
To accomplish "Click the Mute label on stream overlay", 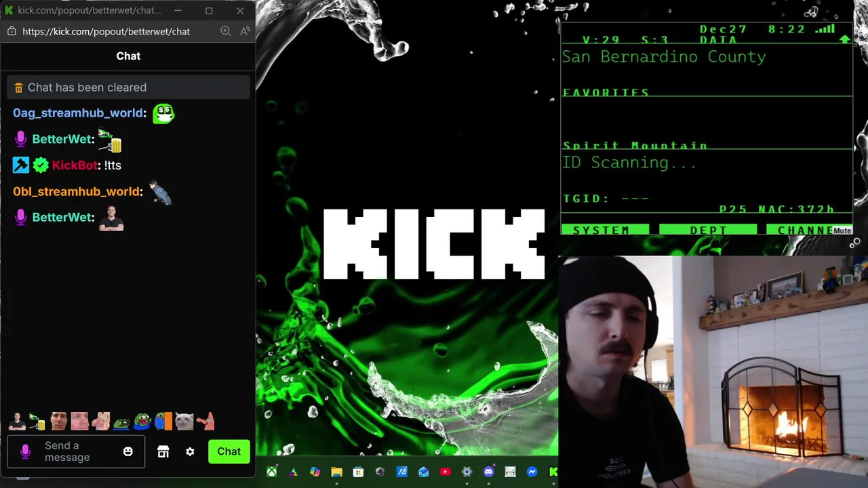I will pos(842,231).
